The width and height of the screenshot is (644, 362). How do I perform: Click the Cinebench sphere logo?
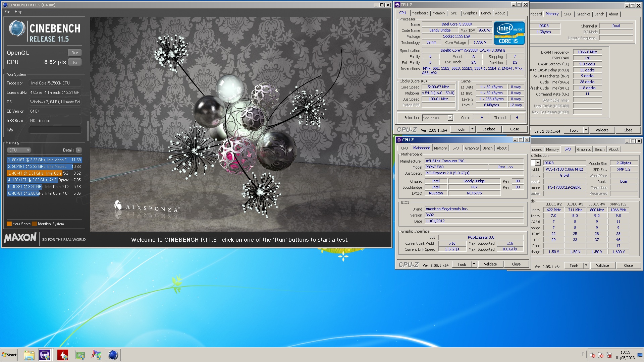17,28
